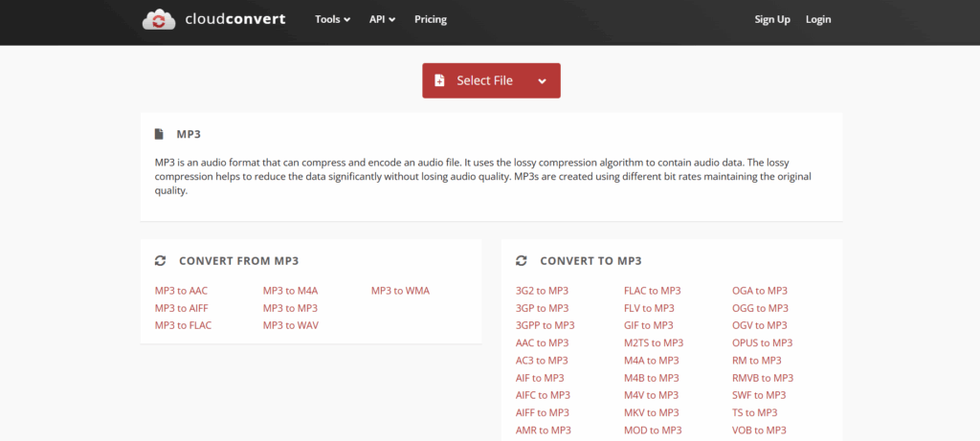Choose AMR to MP3 conversion
Image resolution: width=980 pixels, height=441 pixels.
[544, 430]
